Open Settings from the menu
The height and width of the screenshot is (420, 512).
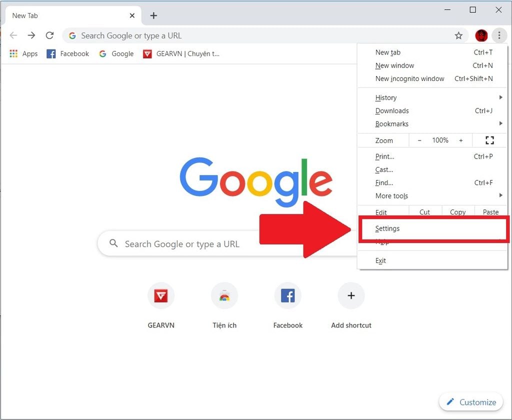tap(432, 228)
